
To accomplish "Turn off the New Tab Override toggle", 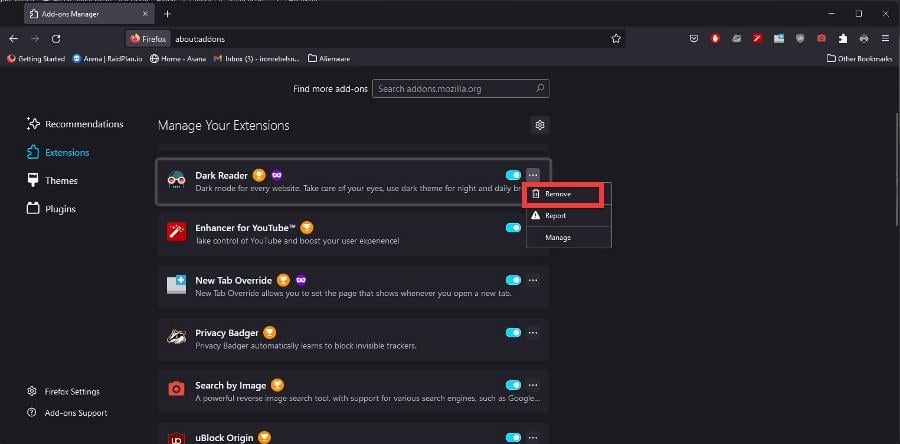I will [x=513, y=280].
